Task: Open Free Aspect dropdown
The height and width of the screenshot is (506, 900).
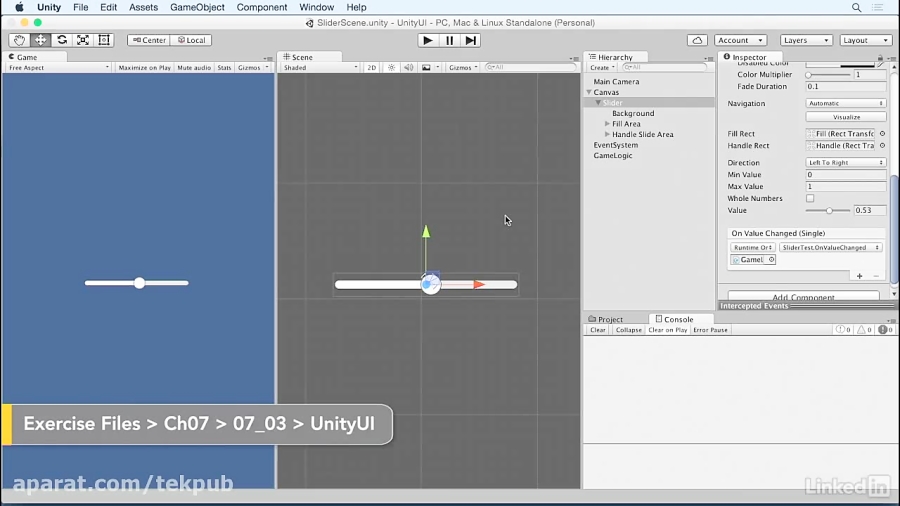Action: tap(59, 67)
